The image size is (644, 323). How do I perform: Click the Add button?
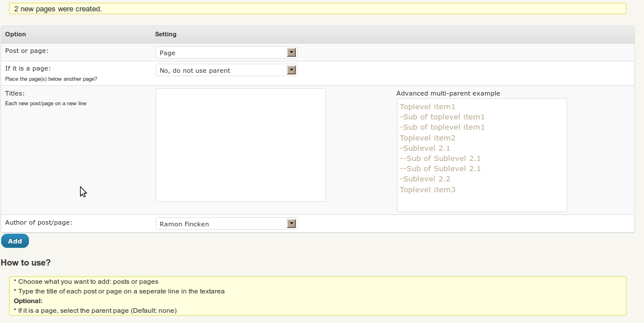point(15,241)
